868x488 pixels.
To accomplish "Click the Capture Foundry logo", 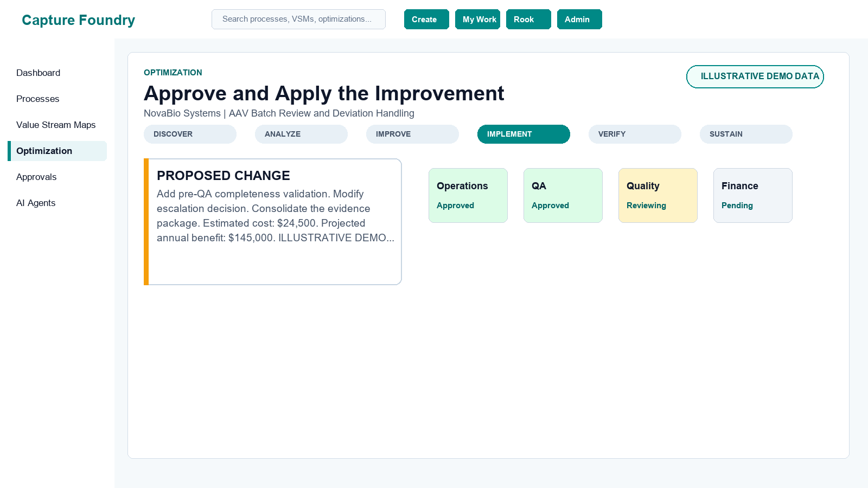I will click(x=78, y=20).
